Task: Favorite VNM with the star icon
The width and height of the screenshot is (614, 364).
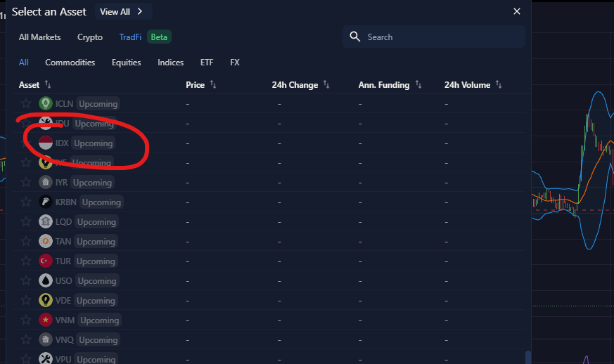Action: pos(26,320)
